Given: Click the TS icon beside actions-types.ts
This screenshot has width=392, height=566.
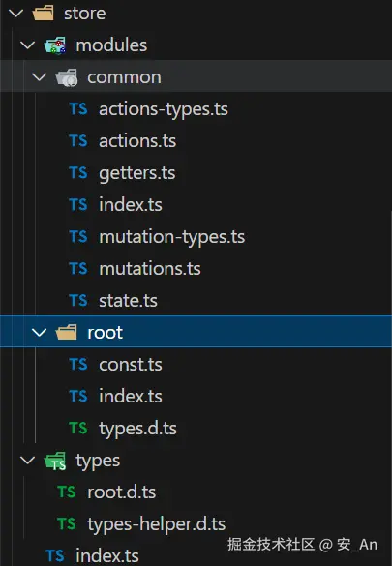Looking at the screenshot, I should click(78, 108).
